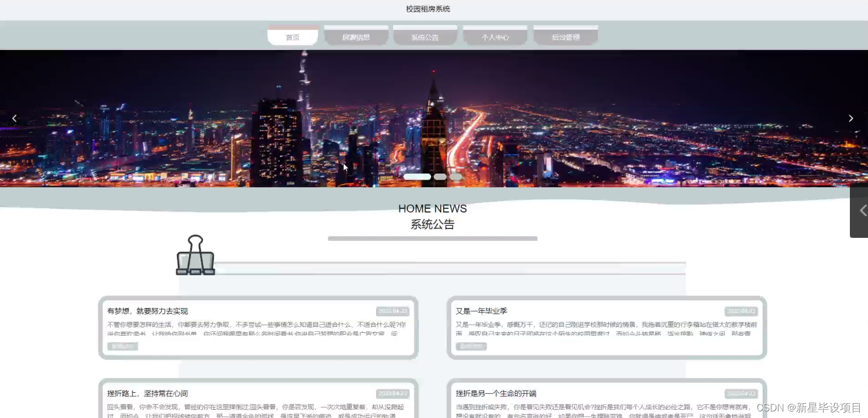Open news article 挫折是另一个生命的开端

[x=496, y=393]
